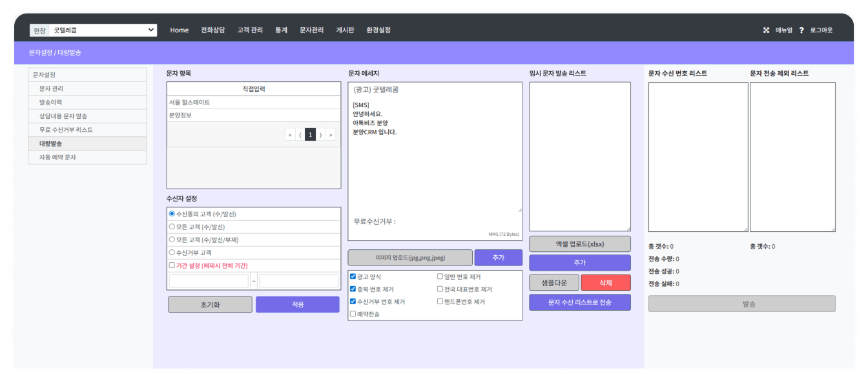Advance a page using › arrow
Image resolution: width=868 pixels, height=374 pixels.
320,134
